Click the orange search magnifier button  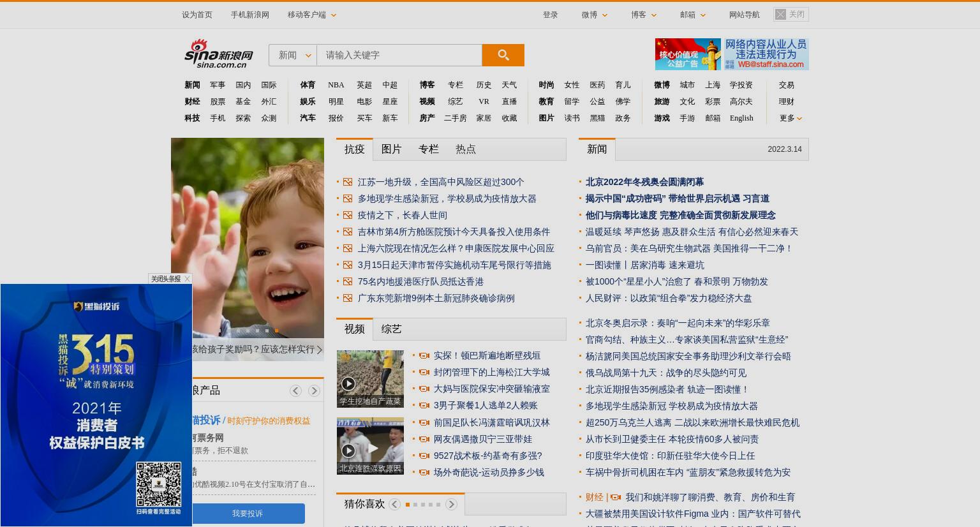tap(503, 55)
